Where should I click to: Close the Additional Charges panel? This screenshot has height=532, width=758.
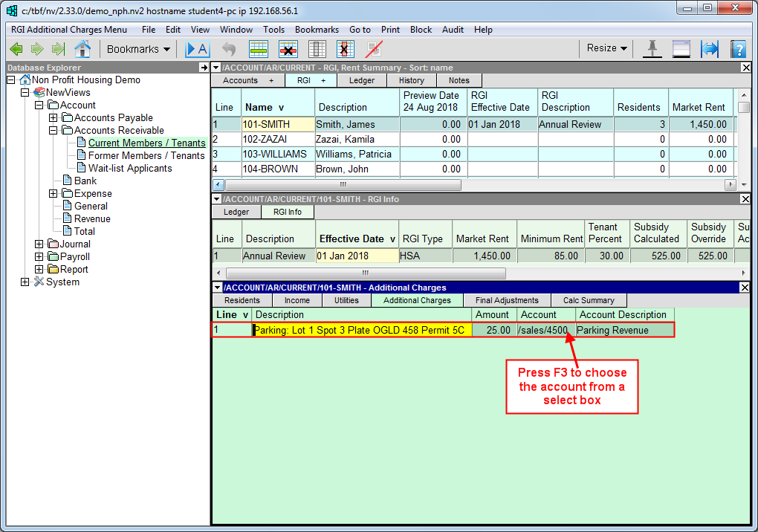point(745,288)
